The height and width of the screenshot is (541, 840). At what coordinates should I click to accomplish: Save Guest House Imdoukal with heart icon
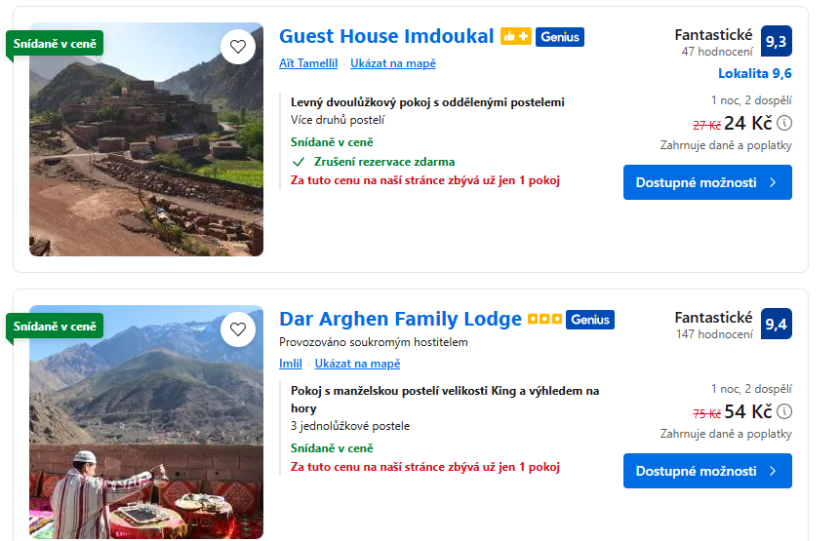pyautogui.click(x=238, y=46)
